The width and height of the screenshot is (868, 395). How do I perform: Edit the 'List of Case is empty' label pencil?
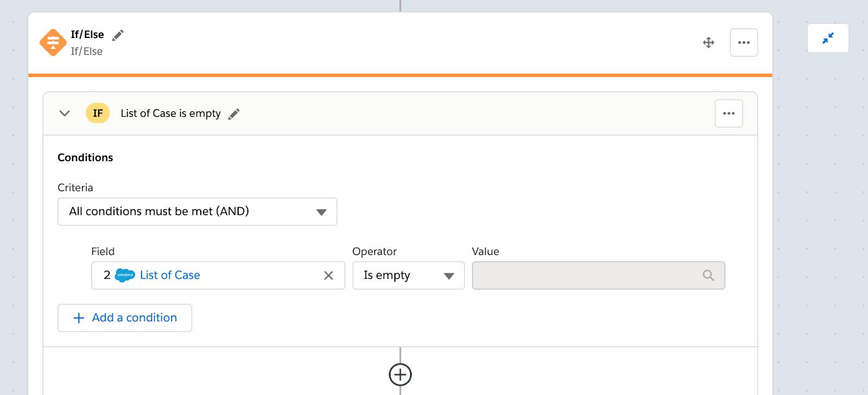point(234,114)
